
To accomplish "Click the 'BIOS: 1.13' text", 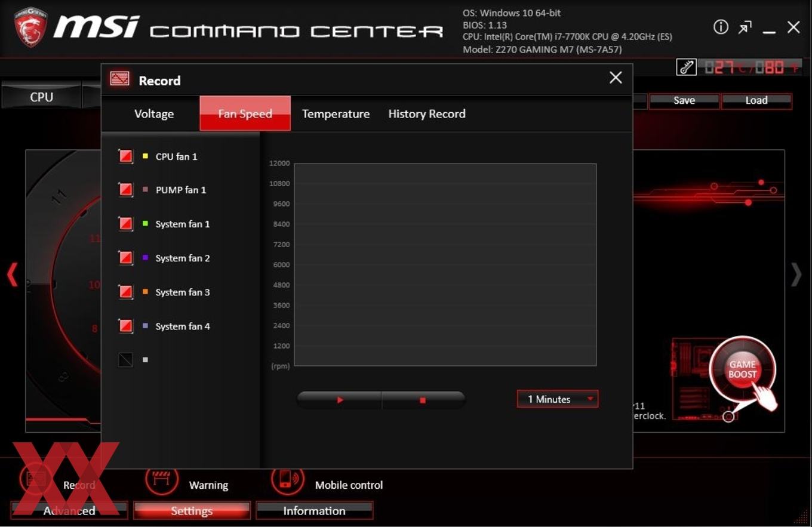I will [x=485, y=25].
